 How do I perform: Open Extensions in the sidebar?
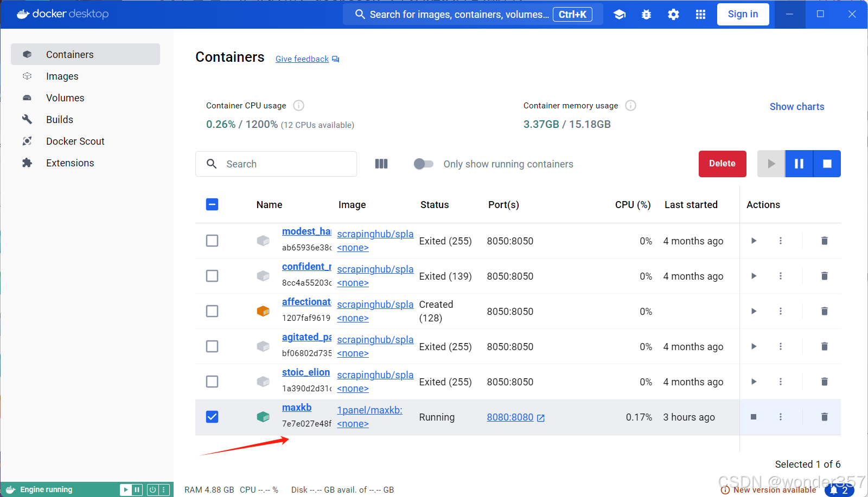click(85, 163)
